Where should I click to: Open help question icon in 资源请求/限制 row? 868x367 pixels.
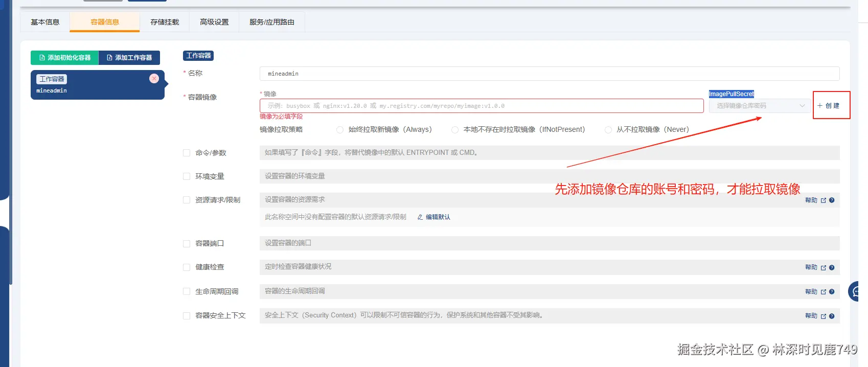[832, 200]
